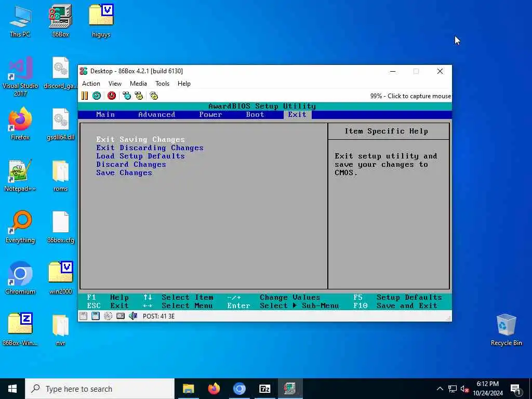Select Exit Discarding Changes

click(150, 148)
